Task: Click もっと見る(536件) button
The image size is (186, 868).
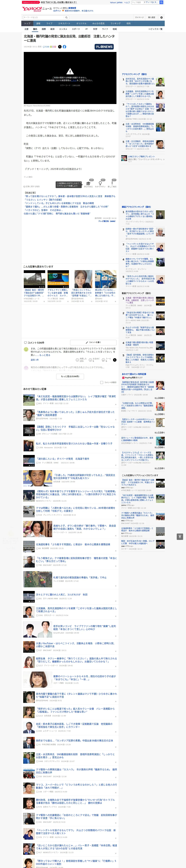Action: 70,376
